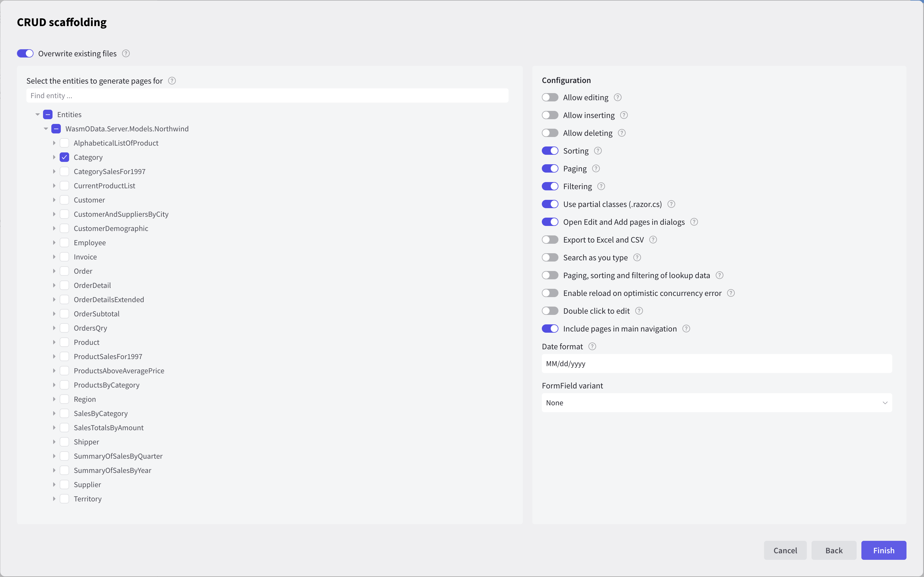Screen dimensions: 924x577
Task: Check the Product entity checkbox
Action: point(64,342)
